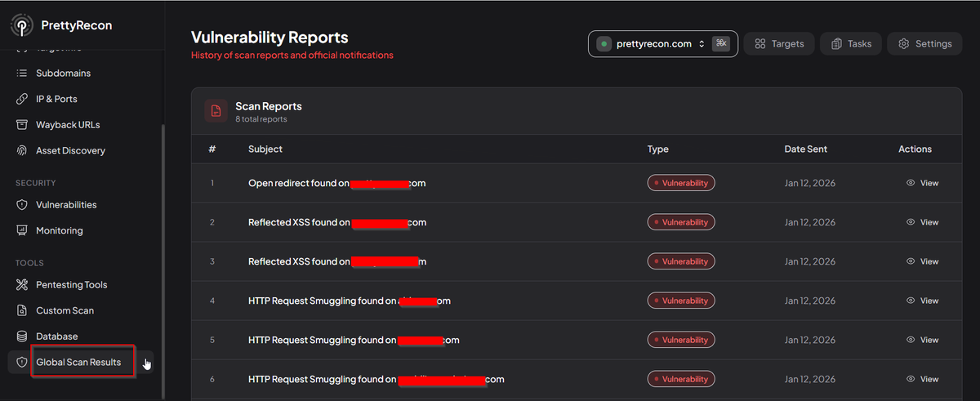Viewport: 980px width, 401px height.
Task: Open Subdomains in the sidebar
Action: click(x=63, y=74)
